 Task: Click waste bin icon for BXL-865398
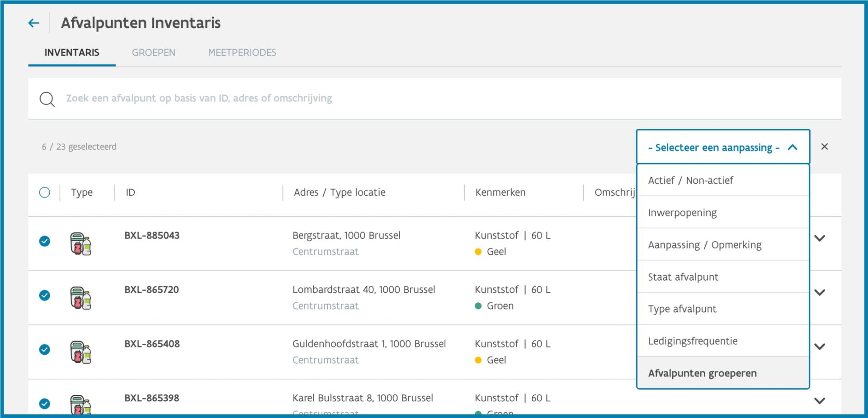click(80, 405)
